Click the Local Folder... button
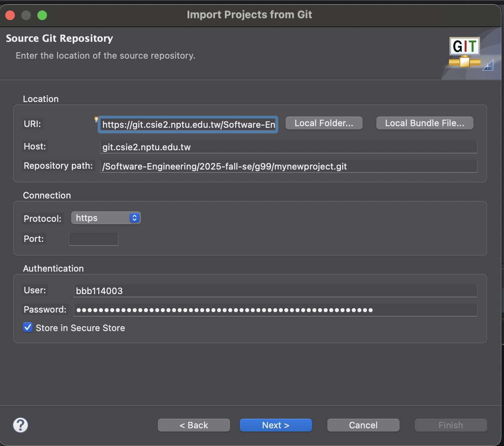This screenshot has height=446, width=504. [x=324, y=123]
